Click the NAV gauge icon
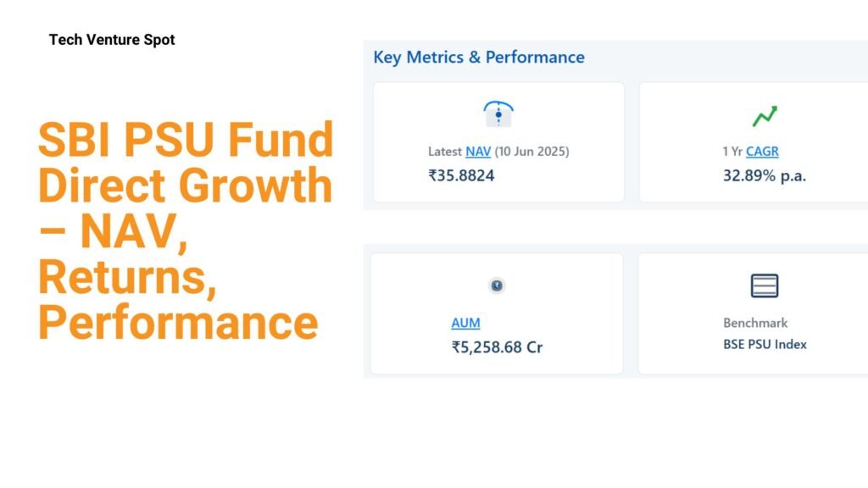This screenshot has height=488, width=868. pos(498,114)
